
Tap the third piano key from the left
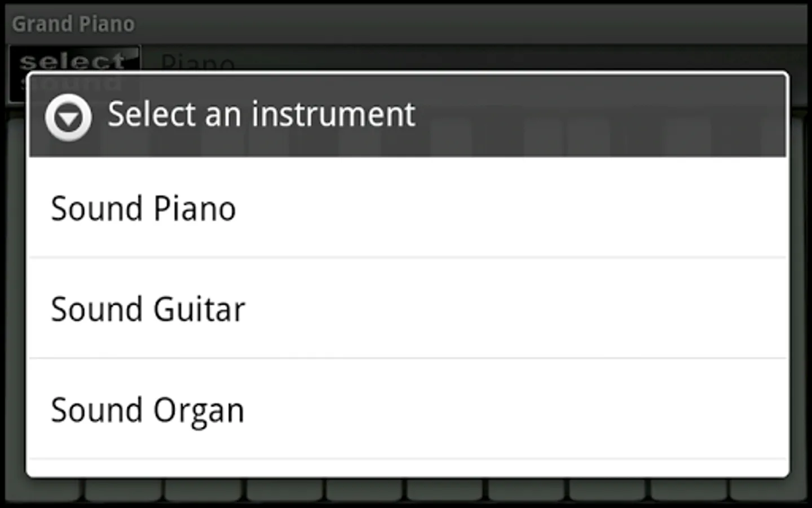point(204,490)
